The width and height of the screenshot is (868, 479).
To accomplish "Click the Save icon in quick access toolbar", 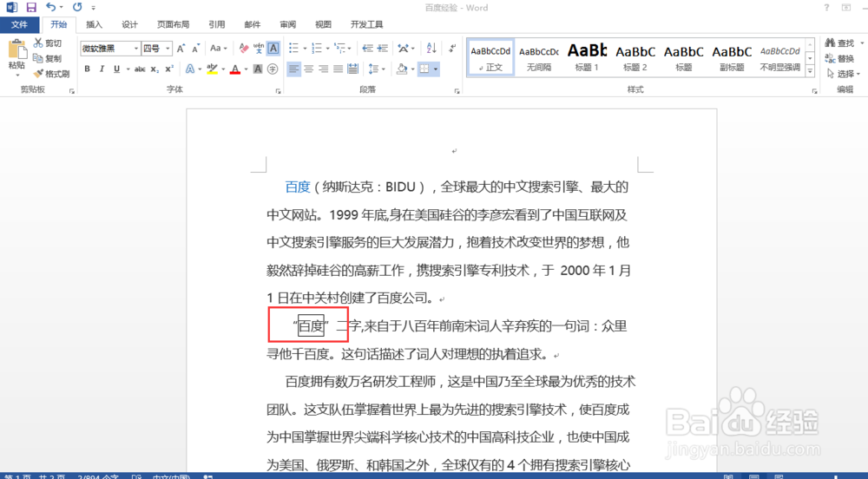I will click(x=31, y=7).
